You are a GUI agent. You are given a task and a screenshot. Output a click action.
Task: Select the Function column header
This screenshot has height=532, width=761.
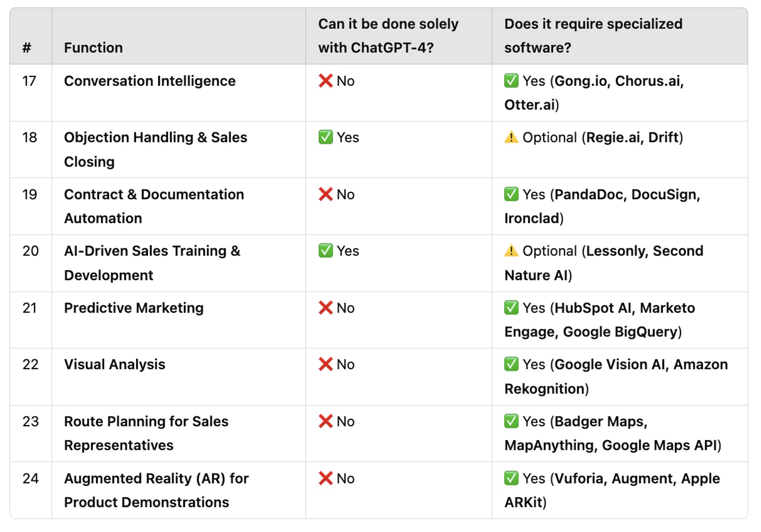[x=93, y=47]
